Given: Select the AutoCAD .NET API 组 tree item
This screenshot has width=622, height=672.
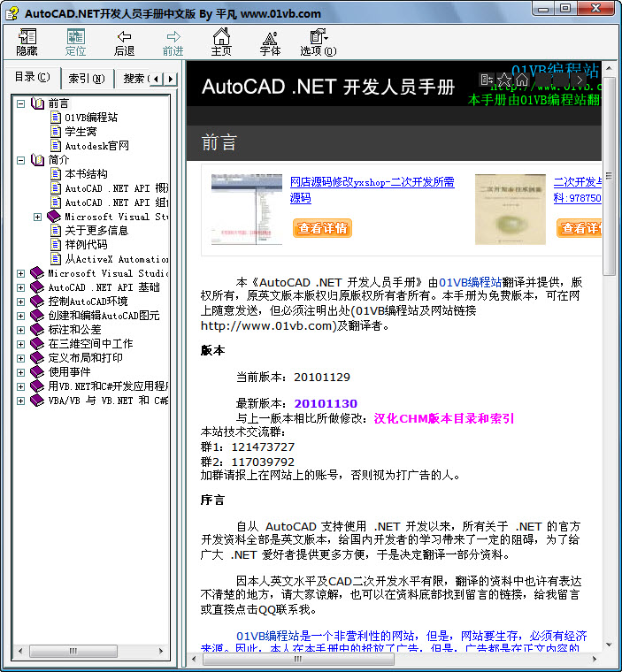Looking at the screenshot, I should click(116, 202).
